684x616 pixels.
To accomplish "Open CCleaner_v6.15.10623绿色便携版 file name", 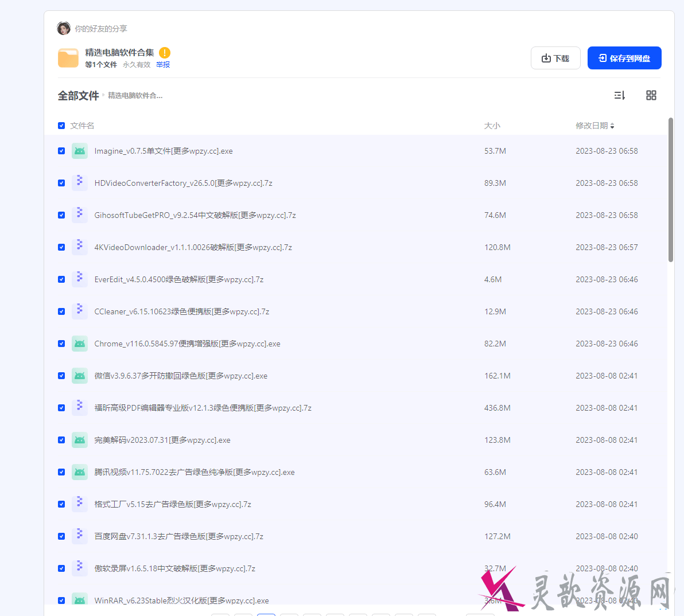I will coord(182,311).
